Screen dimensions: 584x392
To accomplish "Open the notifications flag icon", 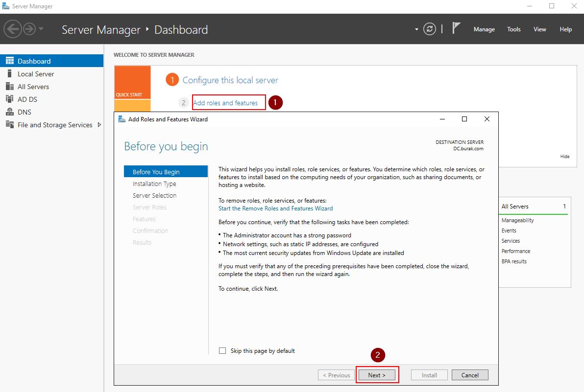I will tap(456, 28).
